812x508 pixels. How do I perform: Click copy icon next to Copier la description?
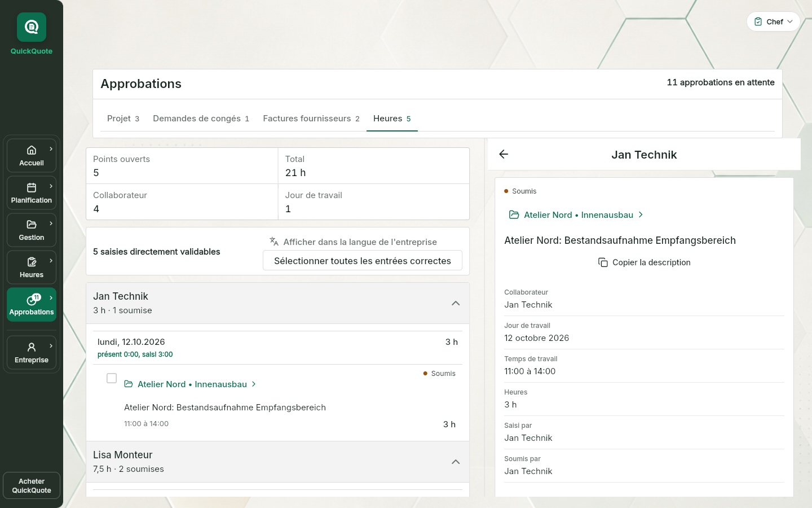pos(603,262)
